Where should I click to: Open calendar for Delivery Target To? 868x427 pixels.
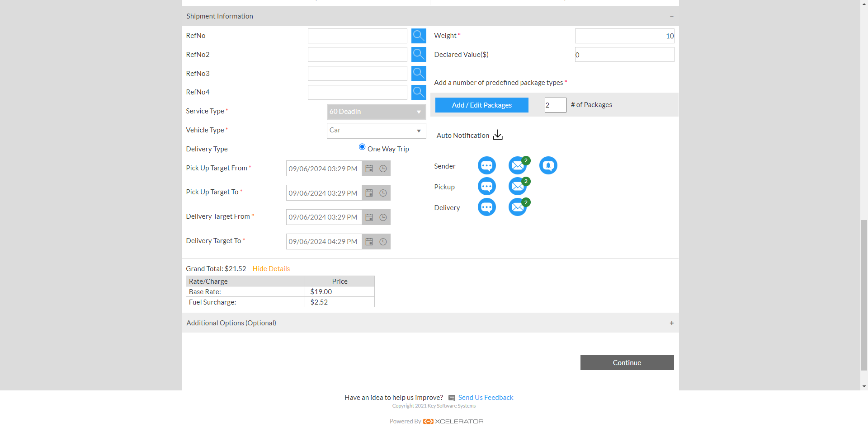tap(369, 242)
